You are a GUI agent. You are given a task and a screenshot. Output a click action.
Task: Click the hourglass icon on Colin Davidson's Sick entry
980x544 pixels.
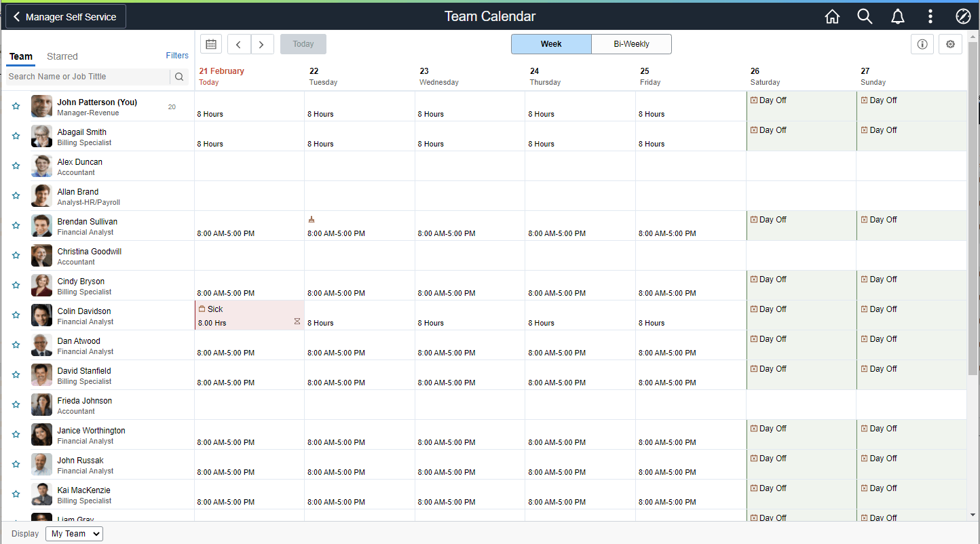[x=297, y=321]
